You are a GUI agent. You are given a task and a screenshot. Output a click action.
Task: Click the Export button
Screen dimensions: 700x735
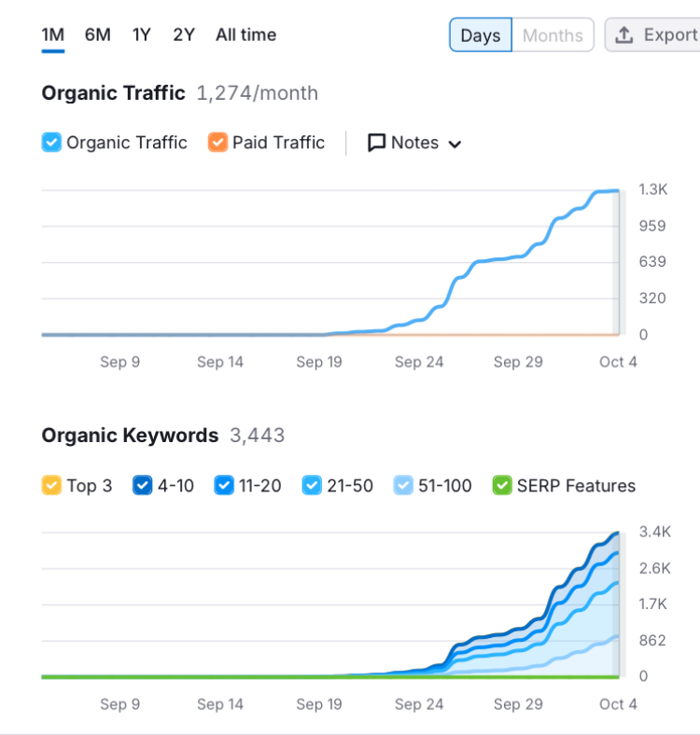(652, 35)
